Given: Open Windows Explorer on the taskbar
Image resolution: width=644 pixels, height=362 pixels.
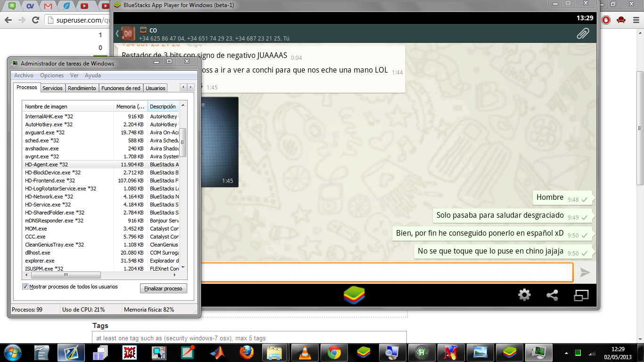Looking at the screenshot, I should (x=274, y=352).
